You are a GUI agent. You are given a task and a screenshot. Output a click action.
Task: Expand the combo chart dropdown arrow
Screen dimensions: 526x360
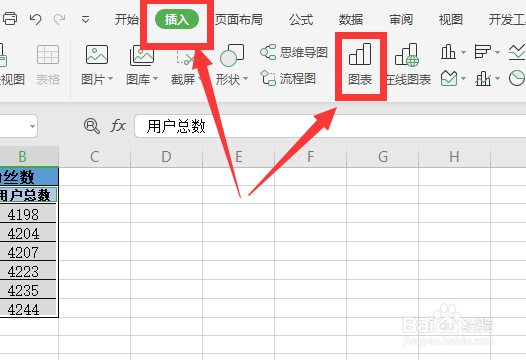coord(497,79)
